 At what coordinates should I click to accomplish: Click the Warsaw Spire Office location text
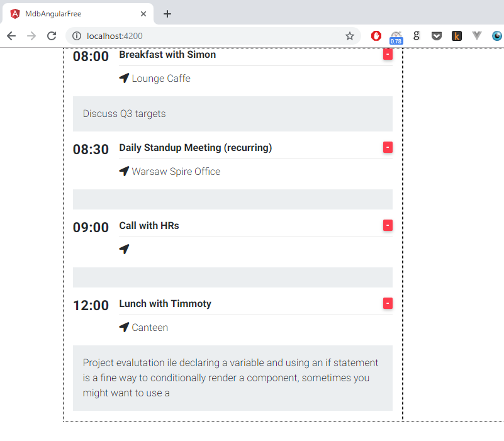click(176, 172)
